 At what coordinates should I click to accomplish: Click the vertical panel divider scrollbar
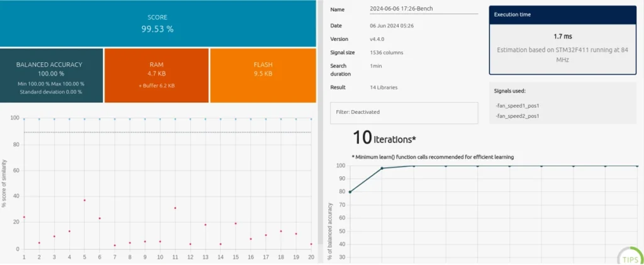tap(320, 123)
